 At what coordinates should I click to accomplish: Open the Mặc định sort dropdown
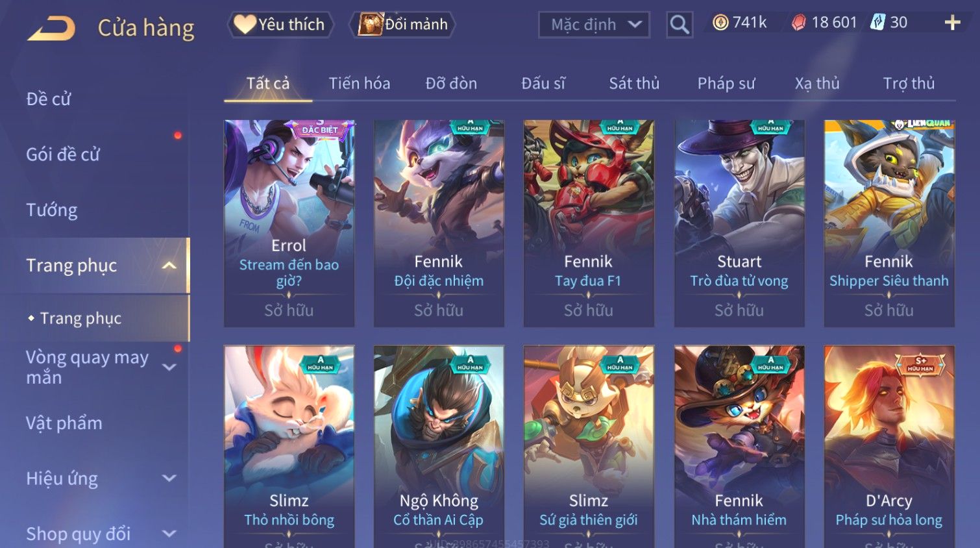click(x=594, y=25)
